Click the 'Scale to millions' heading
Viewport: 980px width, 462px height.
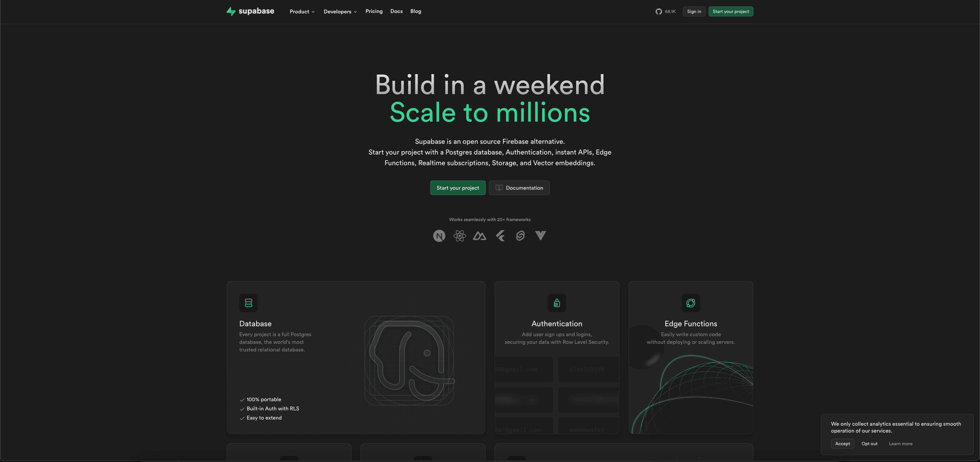[490, 112]
